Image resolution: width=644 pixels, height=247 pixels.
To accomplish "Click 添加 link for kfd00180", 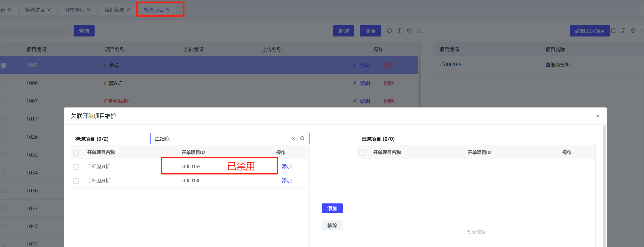I will coord(287,181).
